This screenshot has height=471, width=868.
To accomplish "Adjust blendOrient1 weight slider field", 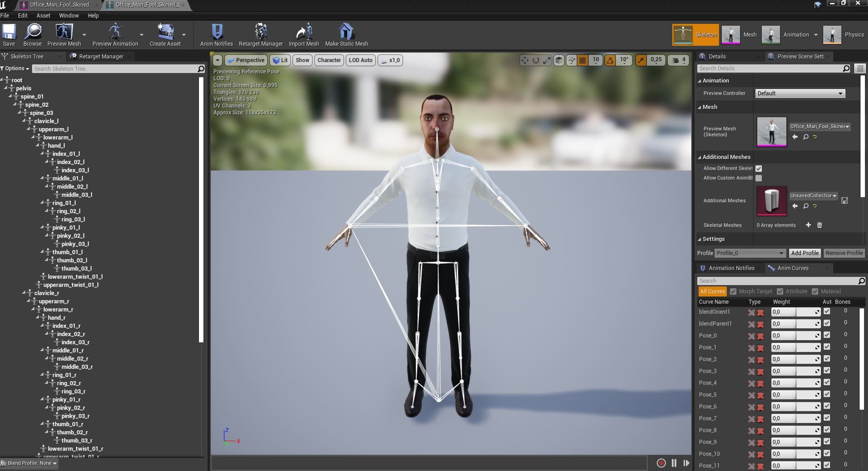I will pyautogui.click(x=796, y=312).
